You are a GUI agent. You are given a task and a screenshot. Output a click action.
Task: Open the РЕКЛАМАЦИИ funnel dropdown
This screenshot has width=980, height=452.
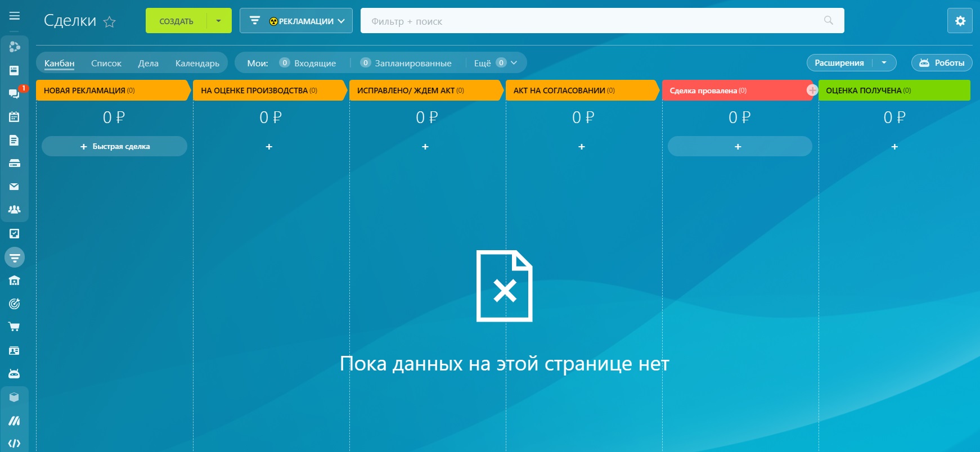click(296, 21)
